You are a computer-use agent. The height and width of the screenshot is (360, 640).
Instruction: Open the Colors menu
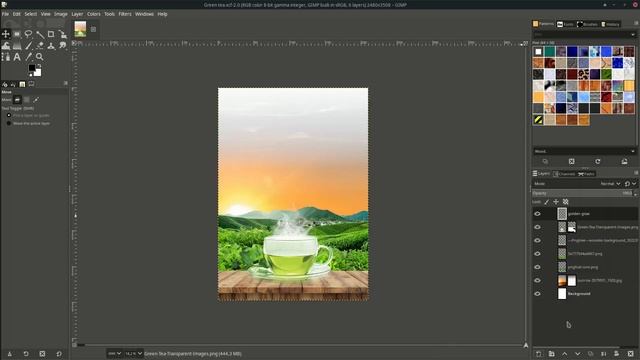click(x=93, y=14)
